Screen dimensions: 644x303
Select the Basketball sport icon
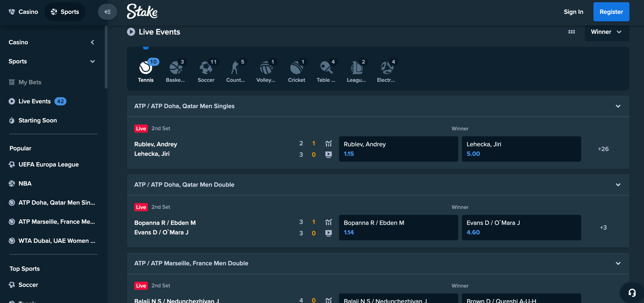(x=175, y=71)
